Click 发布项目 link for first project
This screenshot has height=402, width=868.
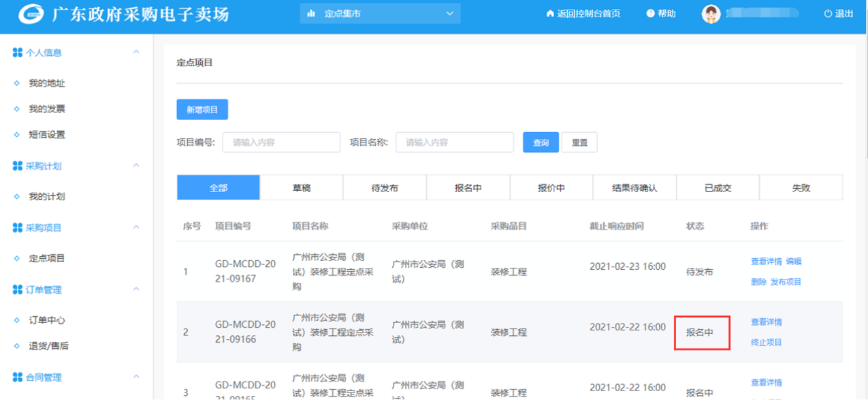click(786, 282)
